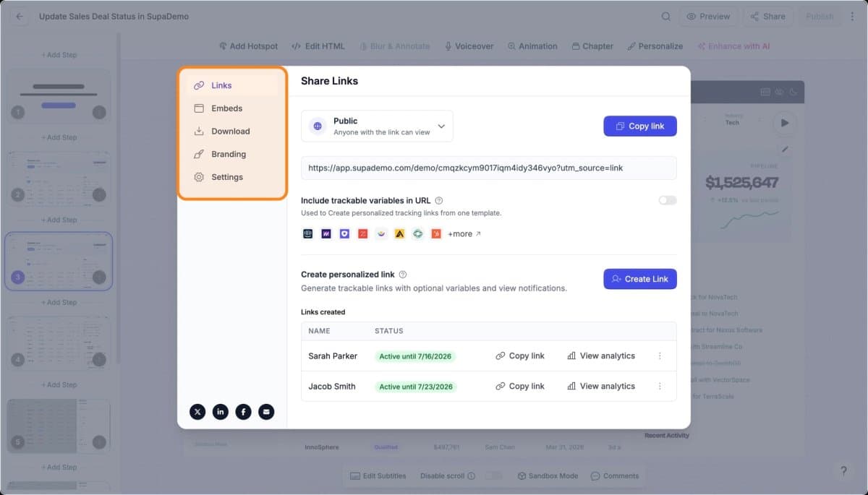Select Settings in share sidebar

[231, 177]
